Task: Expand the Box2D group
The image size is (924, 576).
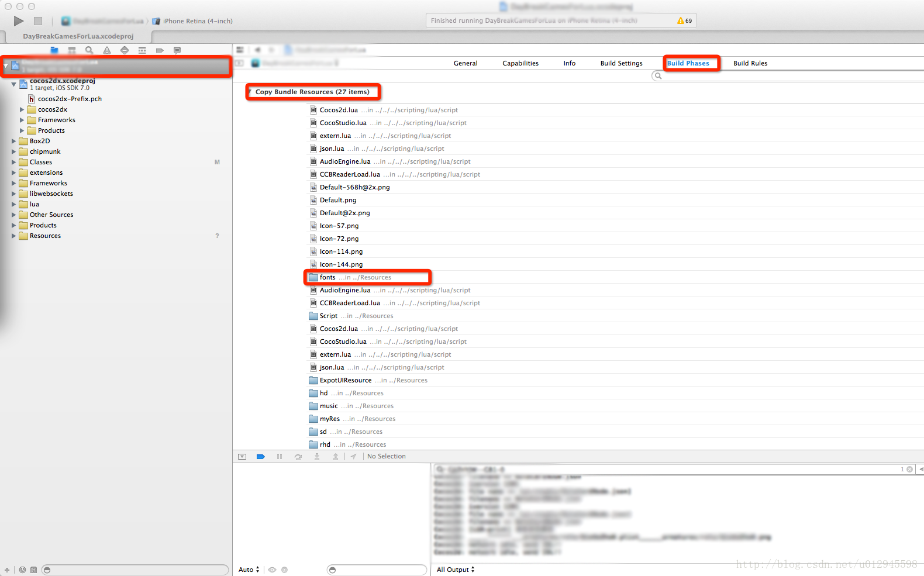Action: coord(14,141)
